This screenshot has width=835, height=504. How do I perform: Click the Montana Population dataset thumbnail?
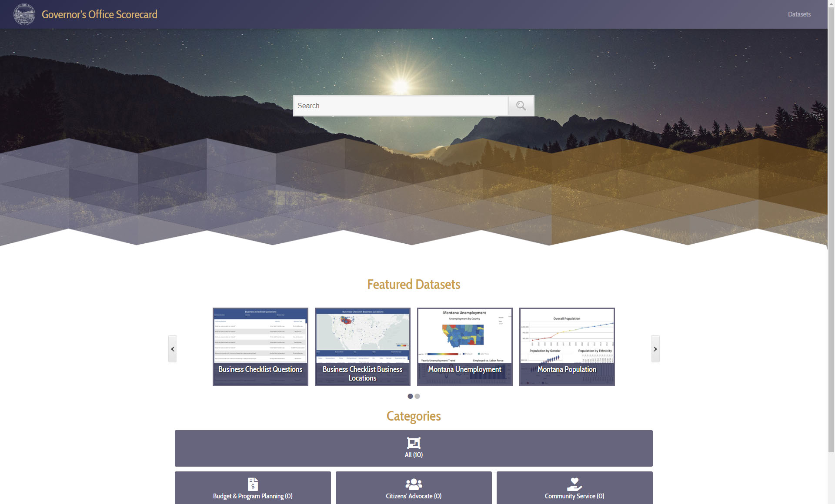click(x=567, y=345)
